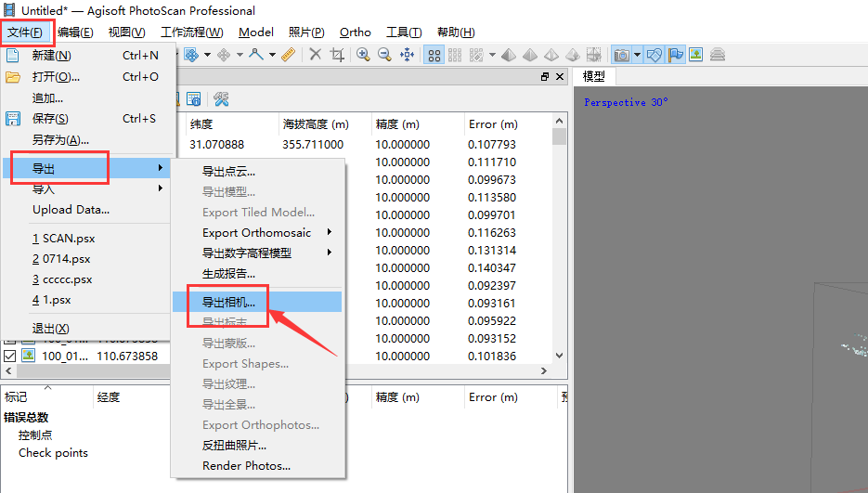
Task: Close the Reference pane
Action: click(x=560, y=76)
